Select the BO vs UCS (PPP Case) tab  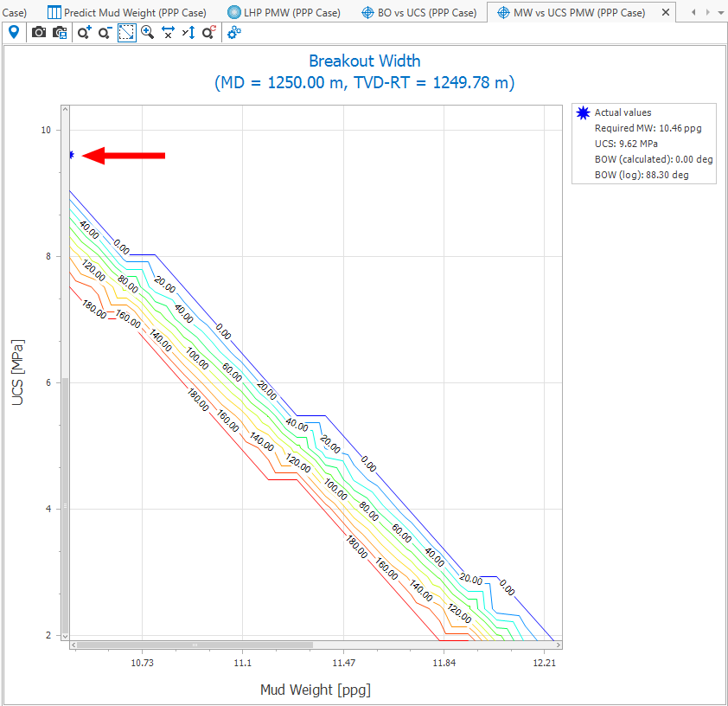click(418, 13)
